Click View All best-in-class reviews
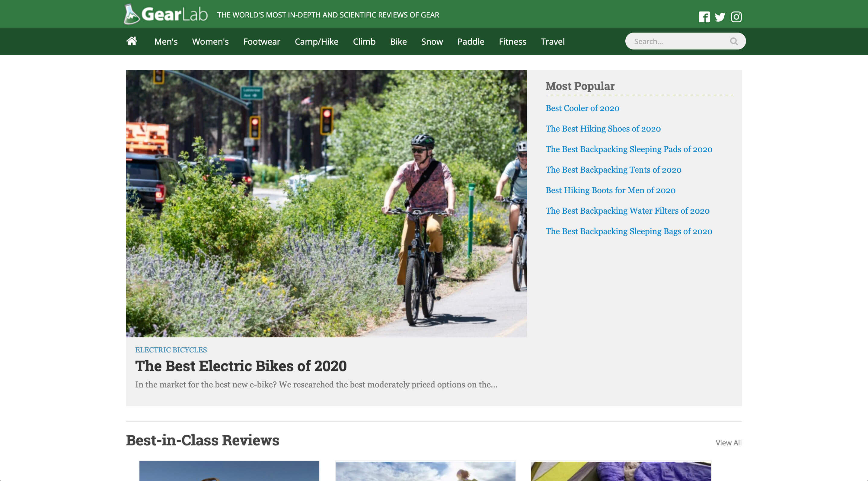 [x=729, y=442]
